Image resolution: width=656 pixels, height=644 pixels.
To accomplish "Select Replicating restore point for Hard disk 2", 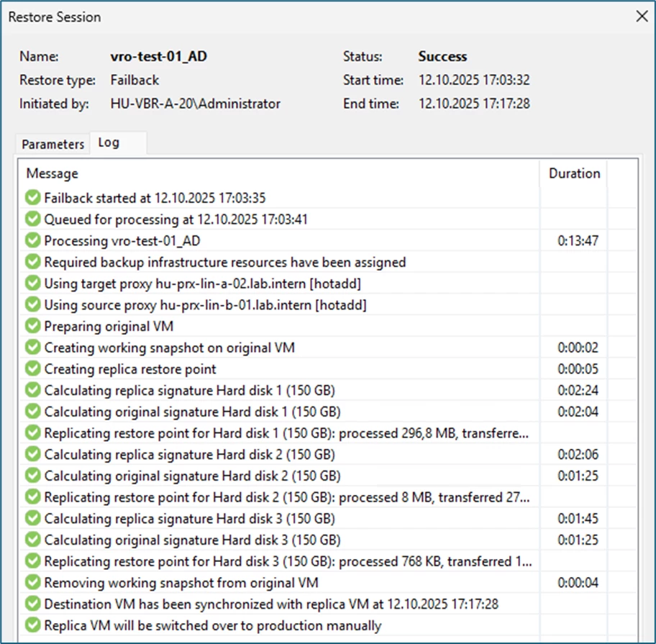I will [286, 497].
